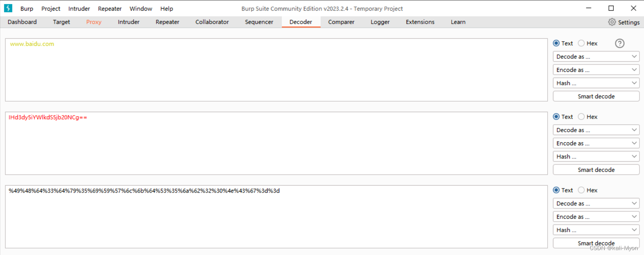Screen dimensions: 644x255
Task: Select Hex radio in second decoder row
Action: pos(581,117)
